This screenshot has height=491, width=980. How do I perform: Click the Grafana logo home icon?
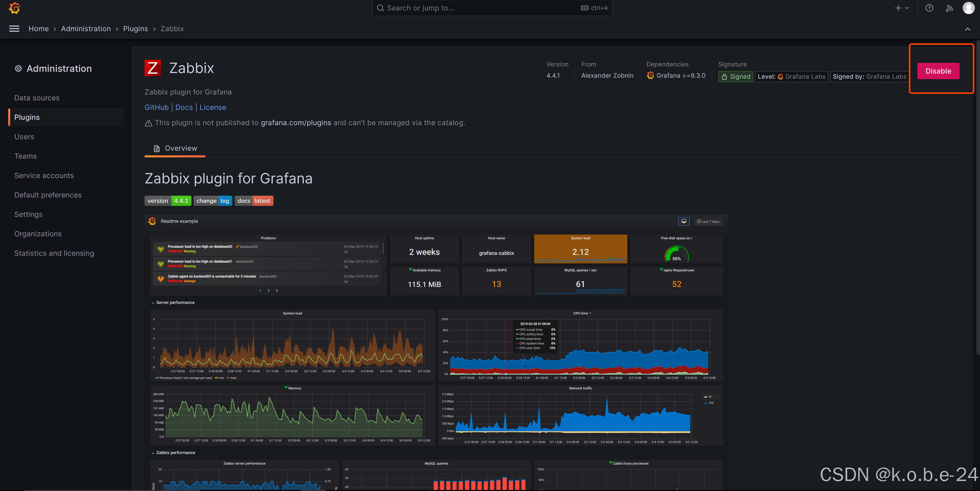15,8
